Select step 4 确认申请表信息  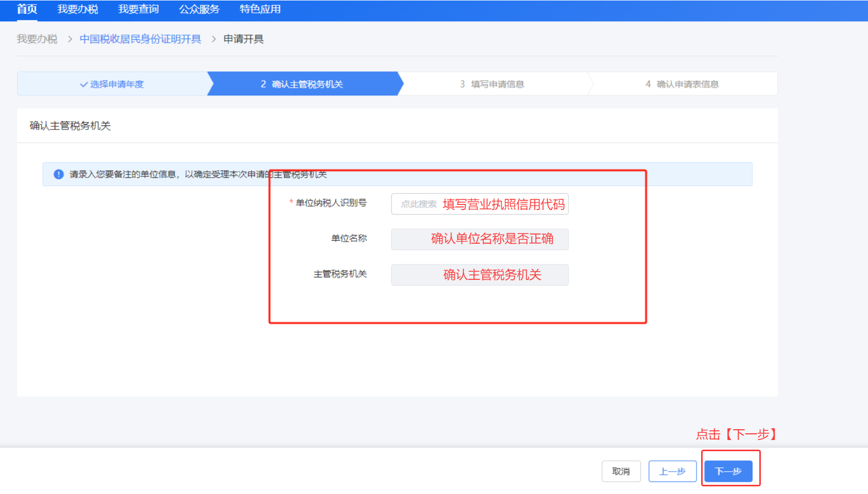click(682, 84)
